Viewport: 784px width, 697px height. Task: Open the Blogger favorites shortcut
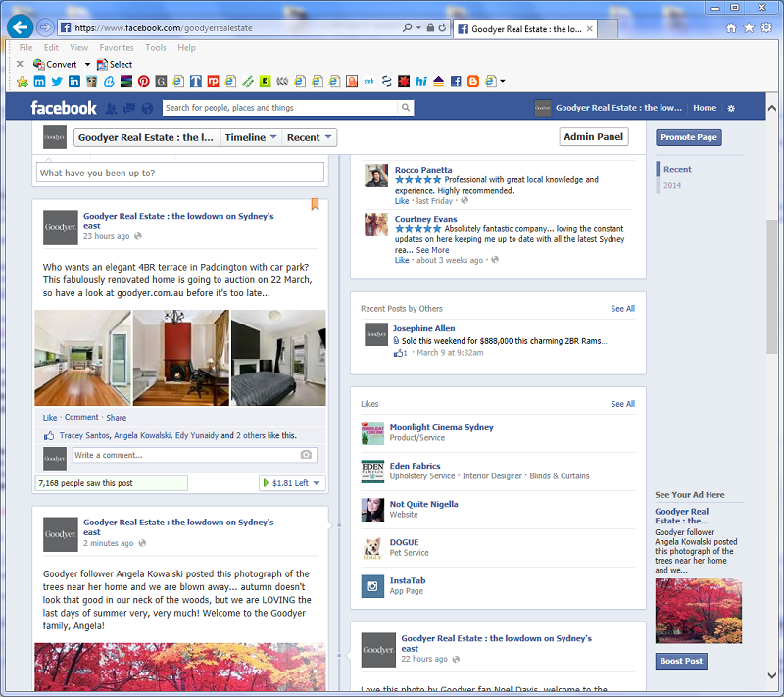pyautogui.click(x=473, y=82)
